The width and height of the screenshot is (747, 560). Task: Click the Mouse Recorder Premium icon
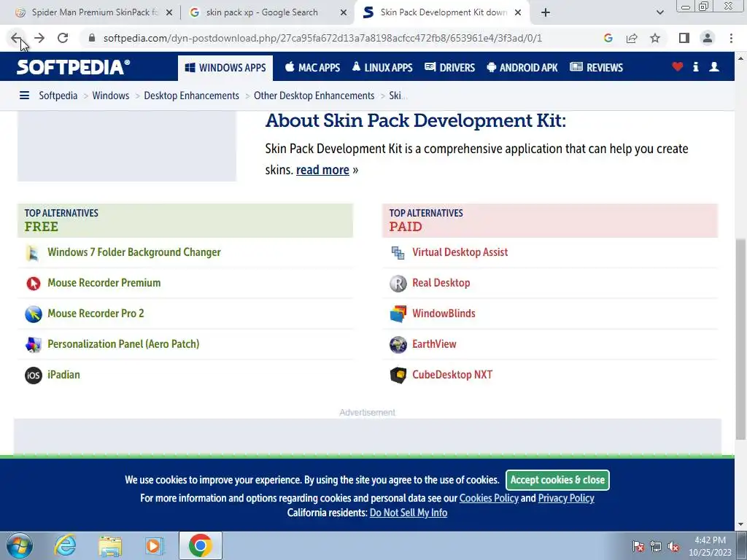34,284
